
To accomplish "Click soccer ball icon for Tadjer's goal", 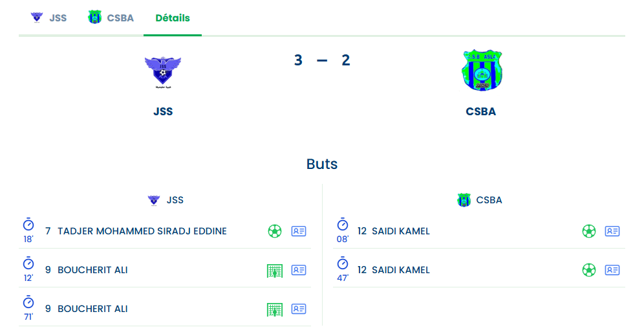I will [x=275, y=231].
